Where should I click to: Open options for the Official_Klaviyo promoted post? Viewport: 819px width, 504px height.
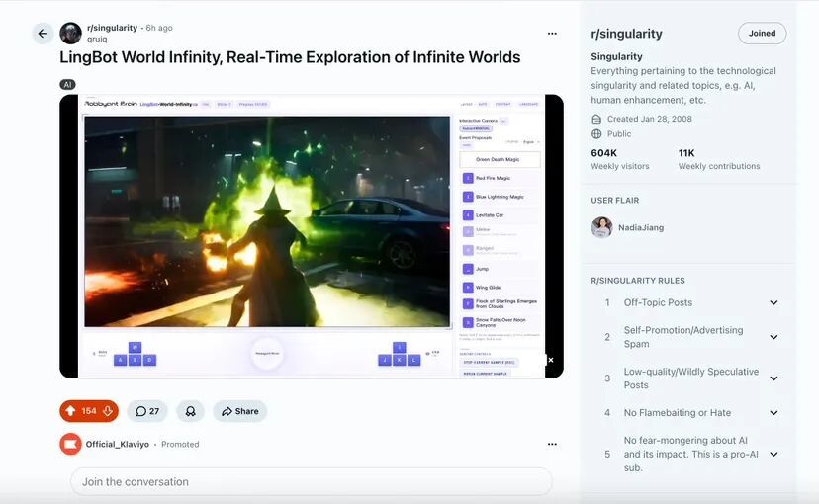(552, 444)
